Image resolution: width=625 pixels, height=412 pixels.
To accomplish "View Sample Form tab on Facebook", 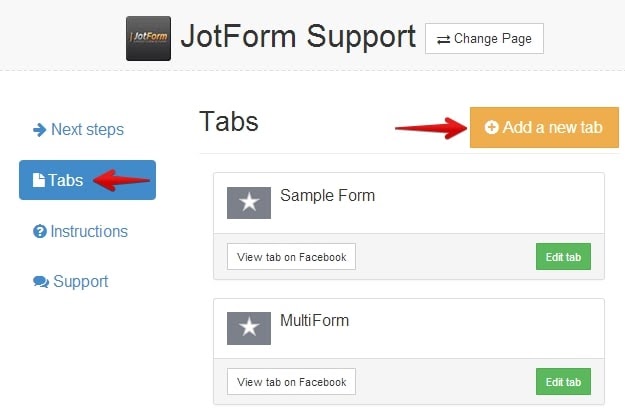I will click(x=291, y=257).
